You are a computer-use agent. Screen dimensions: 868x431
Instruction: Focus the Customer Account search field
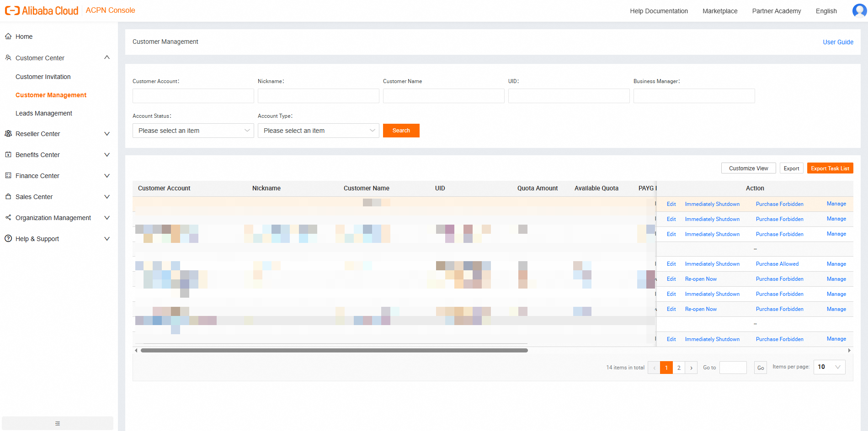(193, 96)
